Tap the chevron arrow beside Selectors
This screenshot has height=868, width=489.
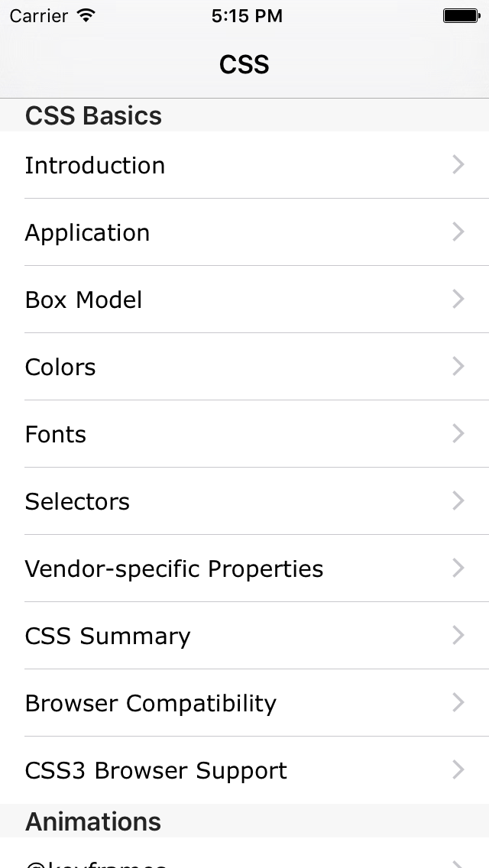458,500
